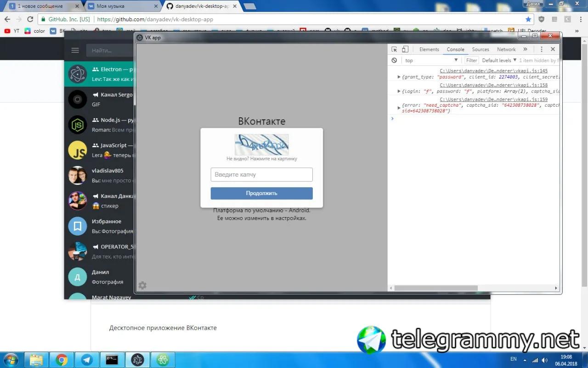The height and width of the screenshot is (368, 588).
Task: Click the Telegram search field 'Найти...'
Action: point(110,50)
